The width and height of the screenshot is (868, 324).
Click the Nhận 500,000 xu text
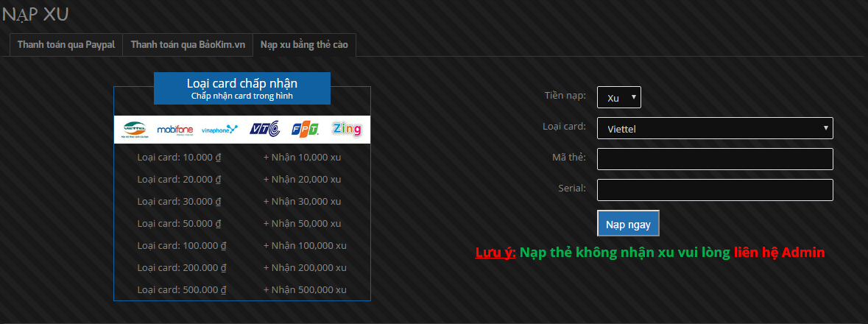(305, 289)
